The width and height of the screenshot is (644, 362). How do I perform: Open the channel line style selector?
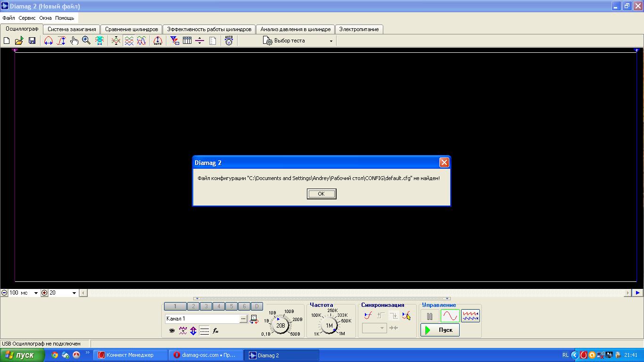tap(204, 331)
